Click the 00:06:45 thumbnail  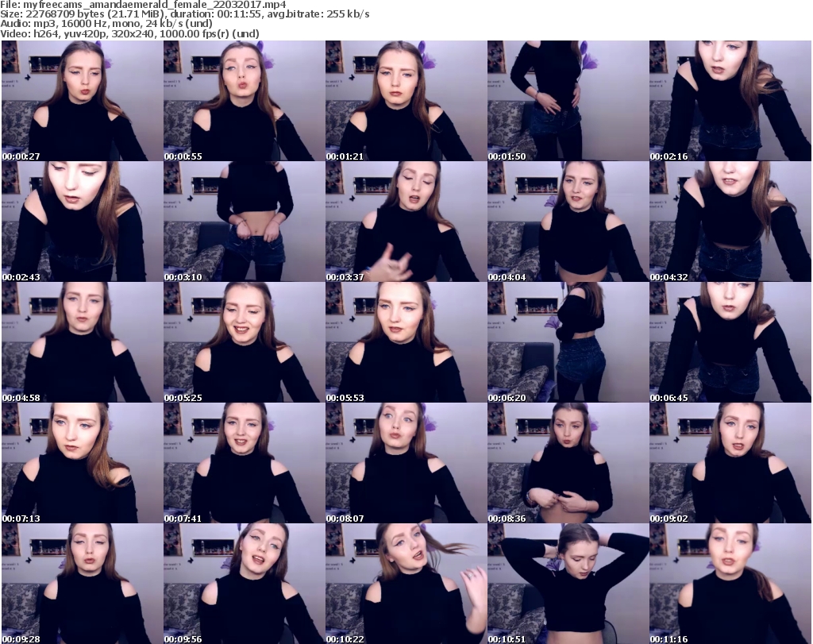(730, 342)
